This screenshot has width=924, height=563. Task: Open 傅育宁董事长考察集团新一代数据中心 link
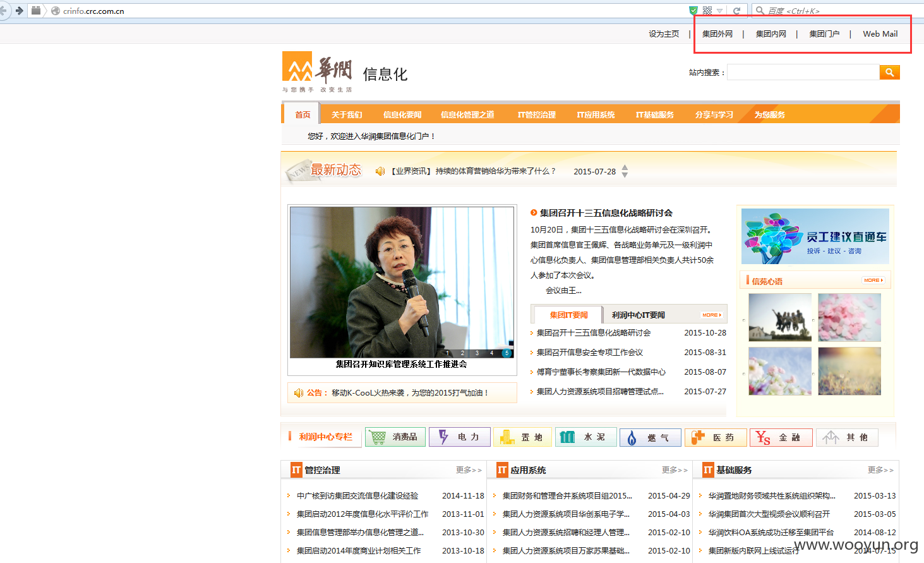601,372
